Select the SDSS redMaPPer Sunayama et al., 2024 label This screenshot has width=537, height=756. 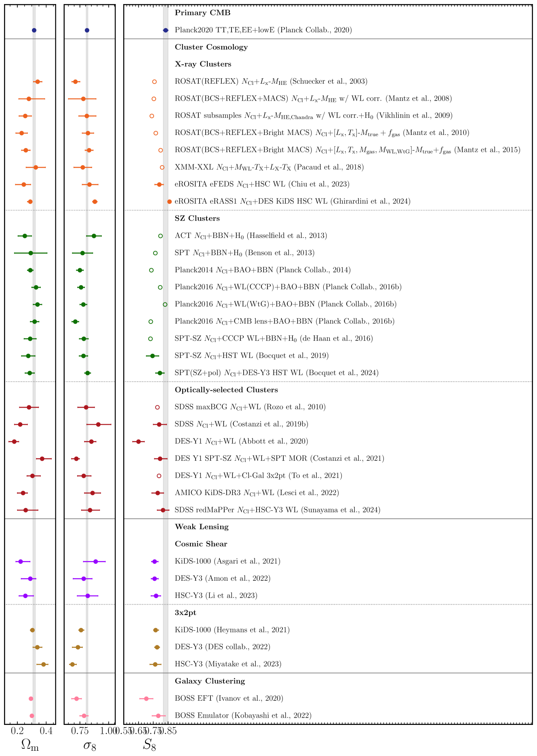pyautogui.click(x=278, y=510)
